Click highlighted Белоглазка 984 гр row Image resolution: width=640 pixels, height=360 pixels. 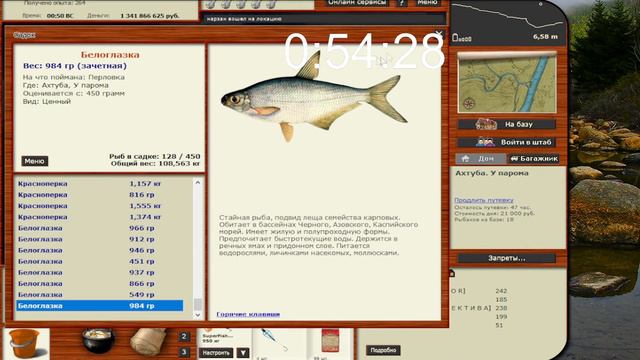pos(100,306)
